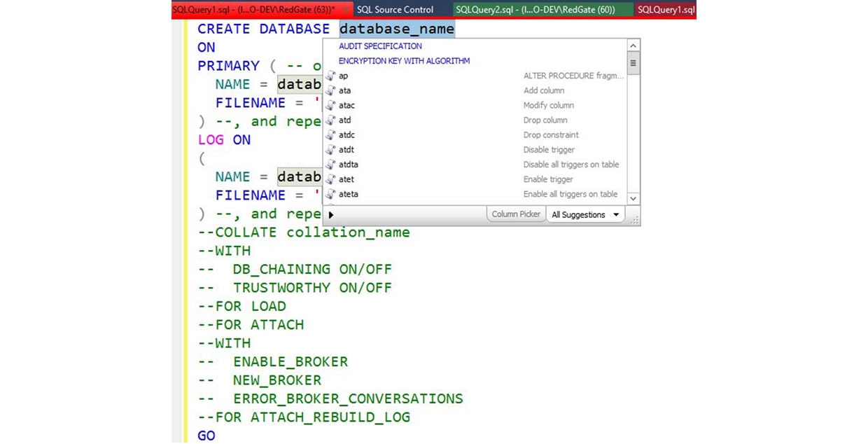Click the 'ALTER PROCEDURE fragm...' description
This screenshot has height=444, width=868.
click(x=573, y=76)
